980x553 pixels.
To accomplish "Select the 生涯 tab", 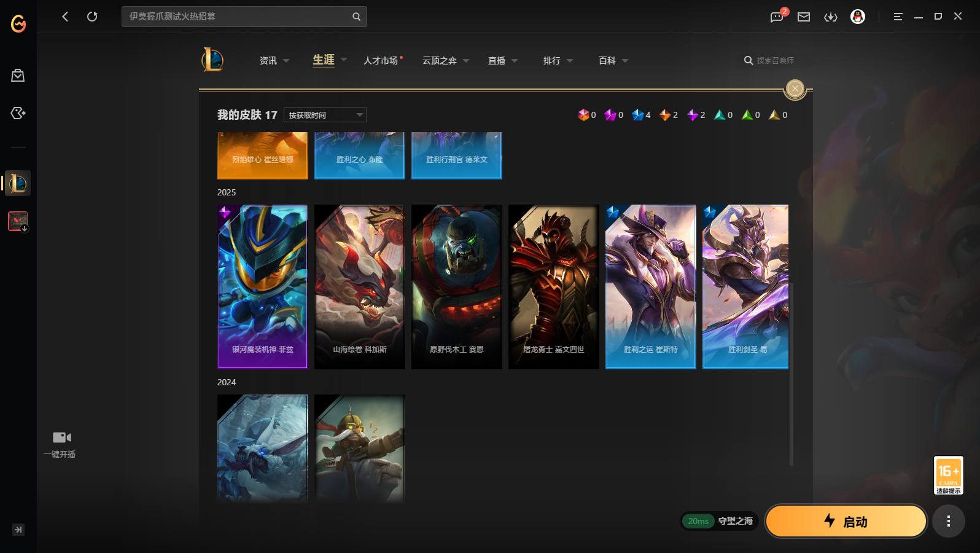I will click(324, 60).
